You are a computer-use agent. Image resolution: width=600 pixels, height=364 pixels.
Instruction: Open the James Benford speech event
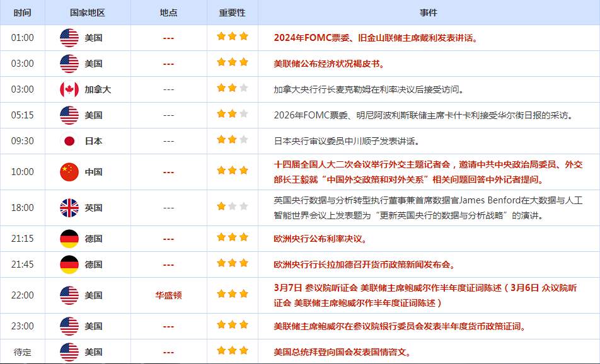428,208
